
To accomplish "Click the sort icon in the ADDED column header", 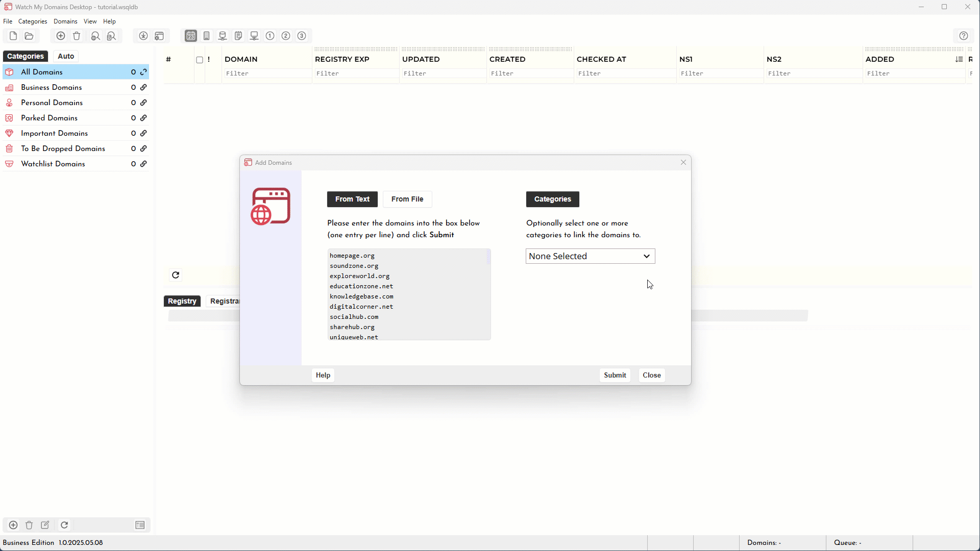I will pyautogui.click(x=959, y=60).
